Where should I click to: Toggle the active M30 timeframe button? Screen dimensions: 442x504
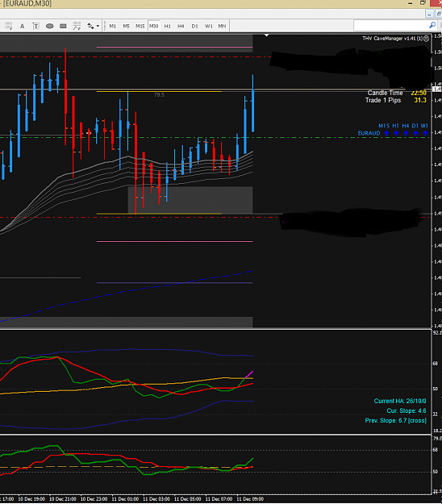154,26
